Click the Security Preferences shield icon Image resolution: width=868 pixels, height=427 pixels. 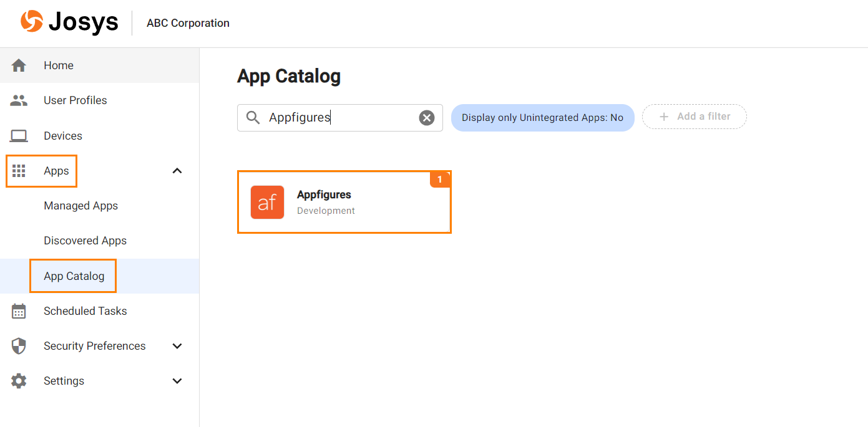tap(19, 346)
